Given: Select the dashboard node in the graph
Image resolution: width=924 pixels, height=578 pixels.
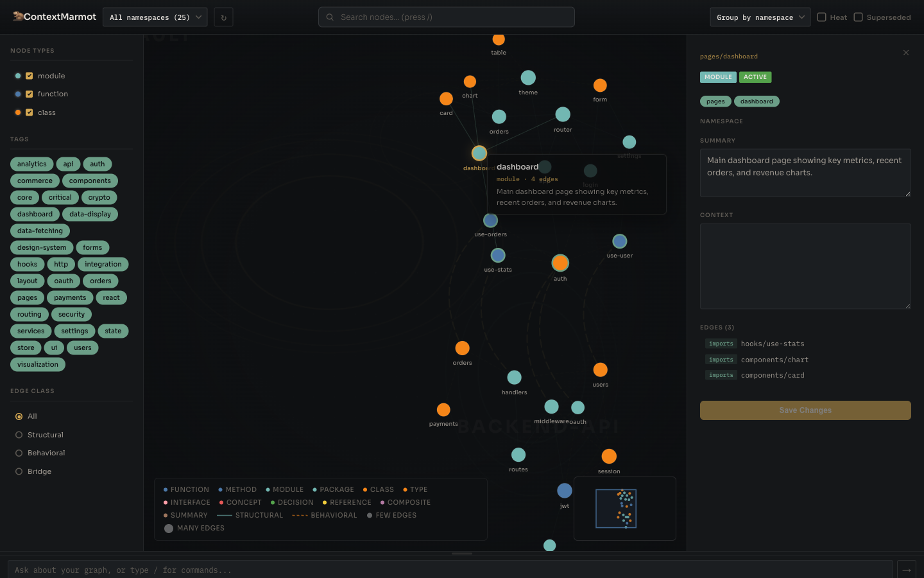Looking at the screenshot, I should (479, 153).
